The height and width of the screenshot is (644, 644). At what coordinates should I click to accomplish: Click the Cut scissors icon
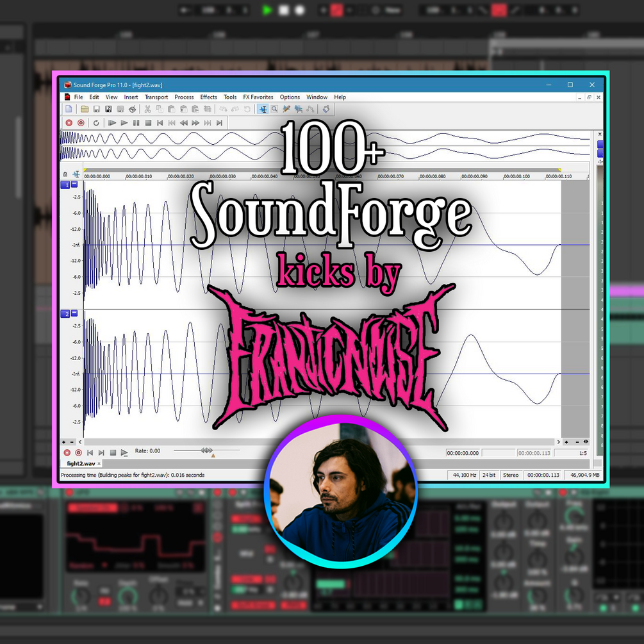click(x=147, y=109)
